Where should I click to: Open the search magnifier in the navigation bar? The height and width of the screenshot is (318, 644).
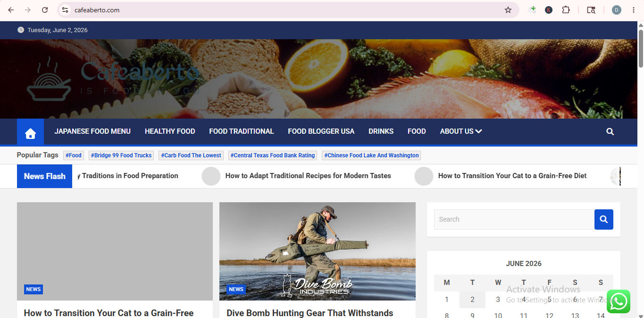(x=610, y=131)
